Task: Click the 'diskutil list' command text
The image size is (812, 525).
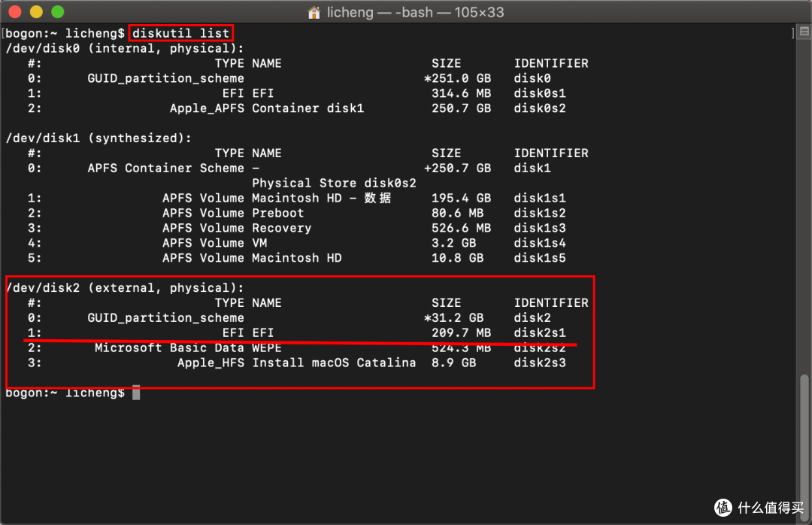Action: [x=180, y=33]
